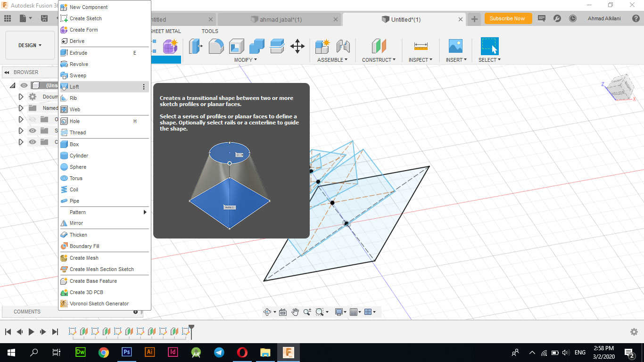Open a new design tab with plus

[474, 19]
